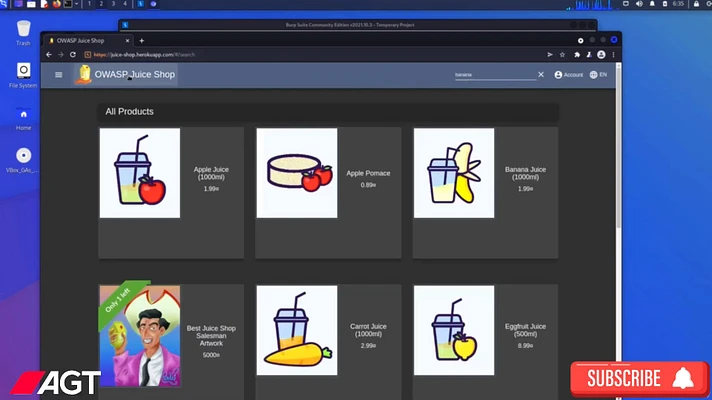The height and width of the screenshot is (400, 712).
Task: Reload the page with the refresh icon
Action: [x=73, y=54]
